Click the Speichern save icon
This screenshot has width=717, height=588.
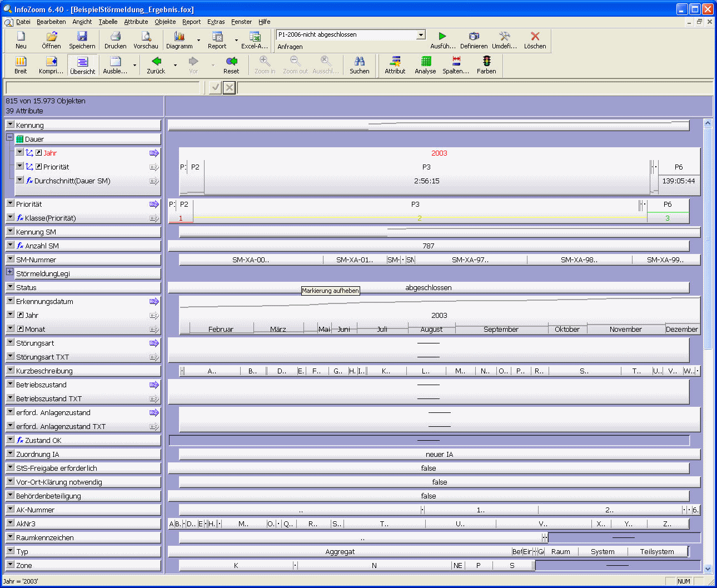click(82, 37)
